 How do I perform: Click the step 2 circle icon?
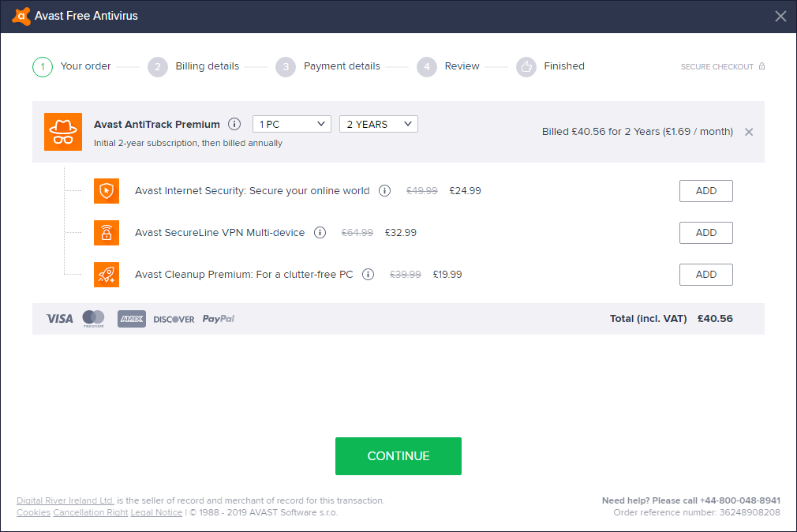tap(158, 66)
